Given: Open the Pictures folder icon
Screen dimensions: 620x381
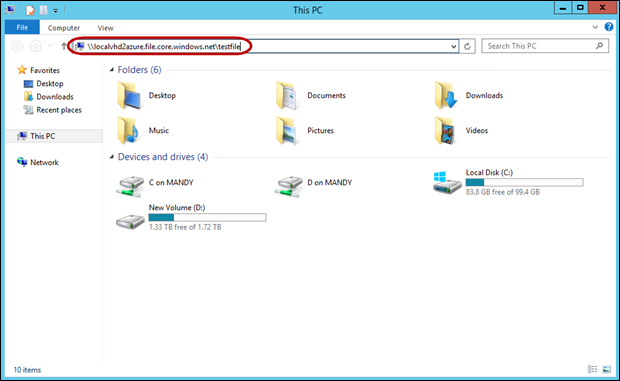Looking at the screenshot, I should tap(287, 130).
